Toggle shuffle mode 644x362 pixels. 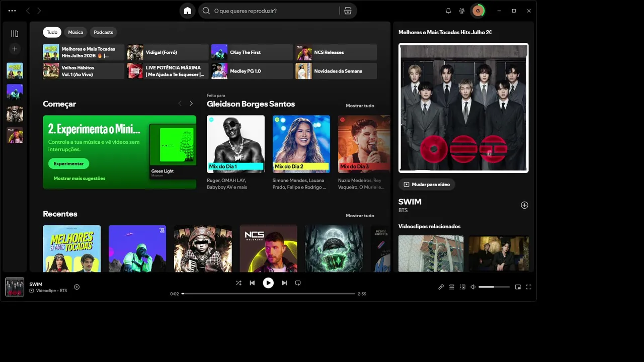[238, 283]
